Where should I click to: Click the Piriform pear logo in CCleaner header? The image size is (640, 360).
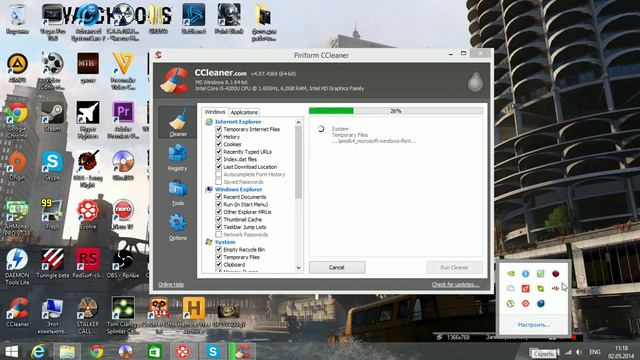475,81
